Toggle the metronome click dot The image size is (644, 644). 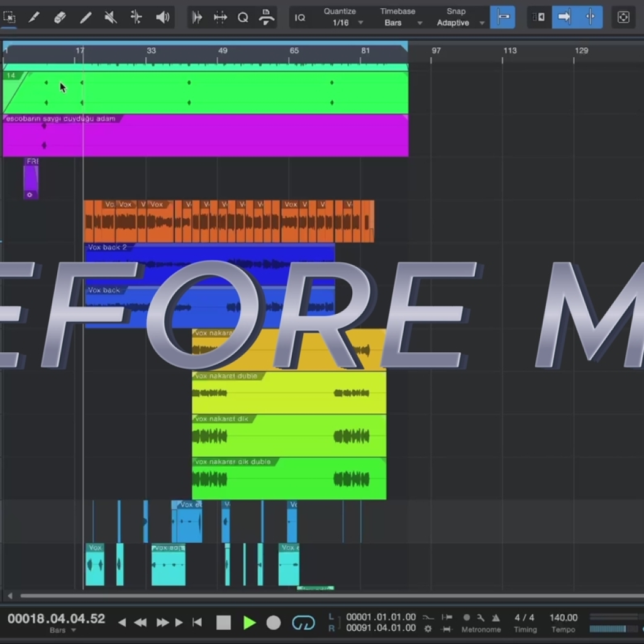click(x=467, y=618)
